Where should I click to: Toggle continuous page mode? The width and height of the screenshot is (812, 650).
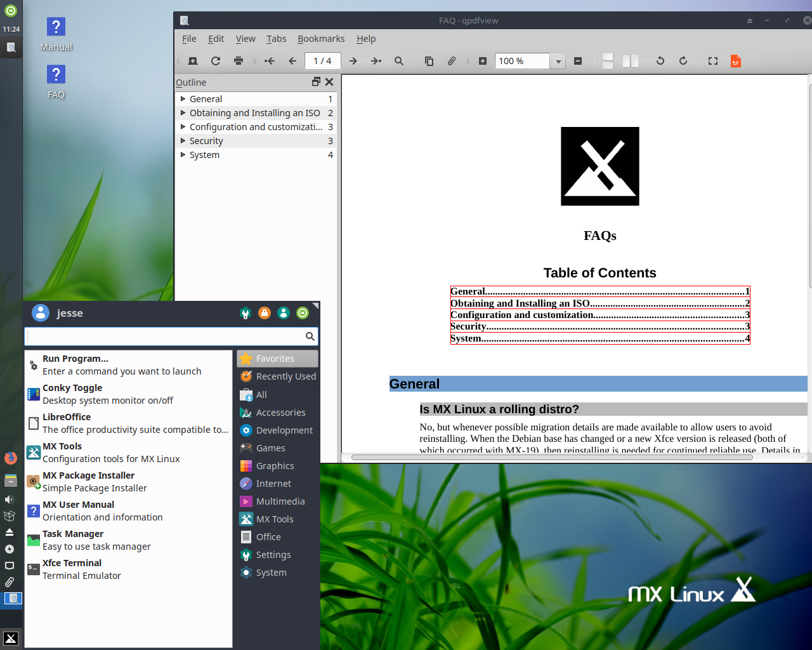pos(608,61)
